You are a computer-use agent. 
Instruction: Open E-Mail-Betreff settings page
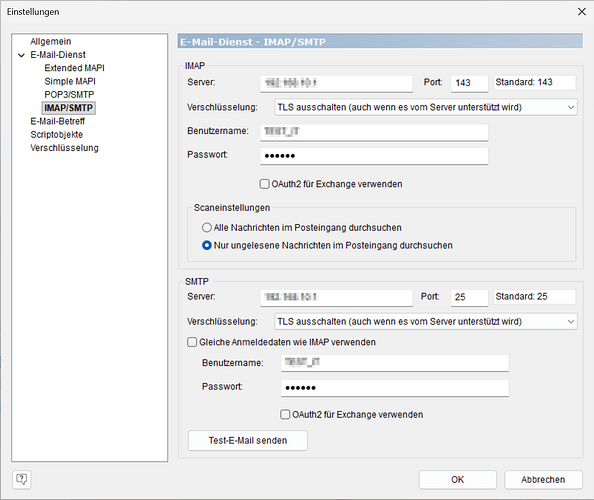[58, 121]
